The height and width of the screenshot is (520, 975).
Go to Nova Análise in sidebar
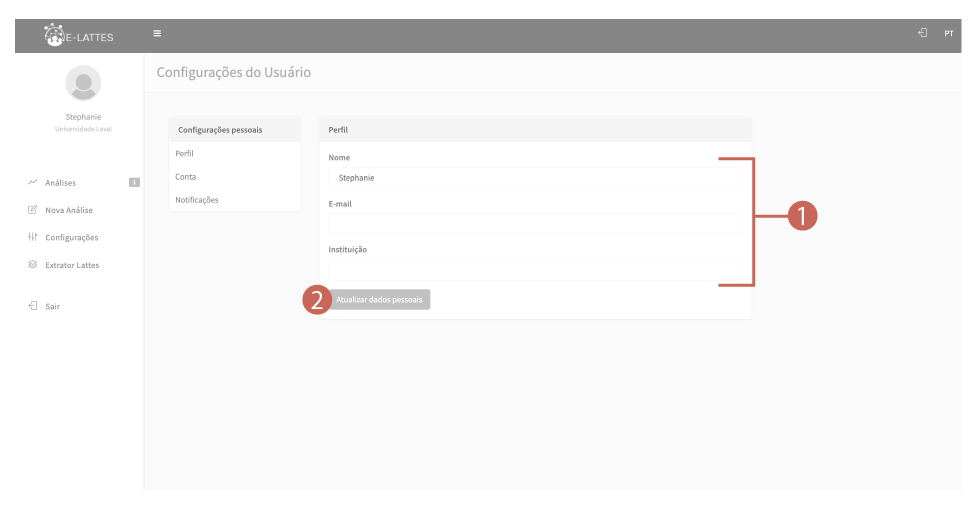click(x=69, y=210)
